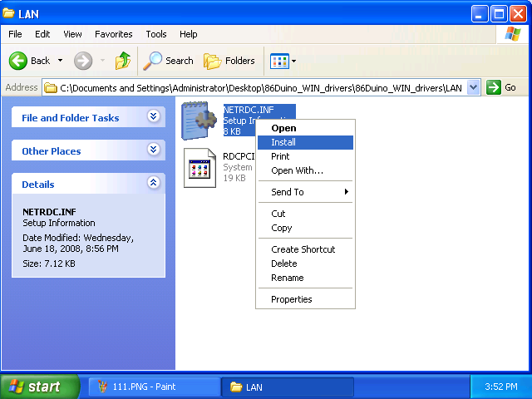Click the Windows flag logo

[513, 34]
